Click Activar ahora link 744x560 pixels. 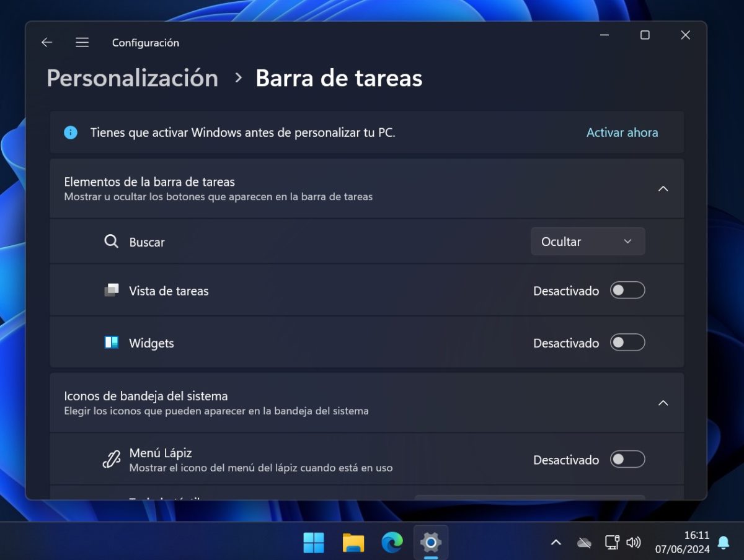622,133
